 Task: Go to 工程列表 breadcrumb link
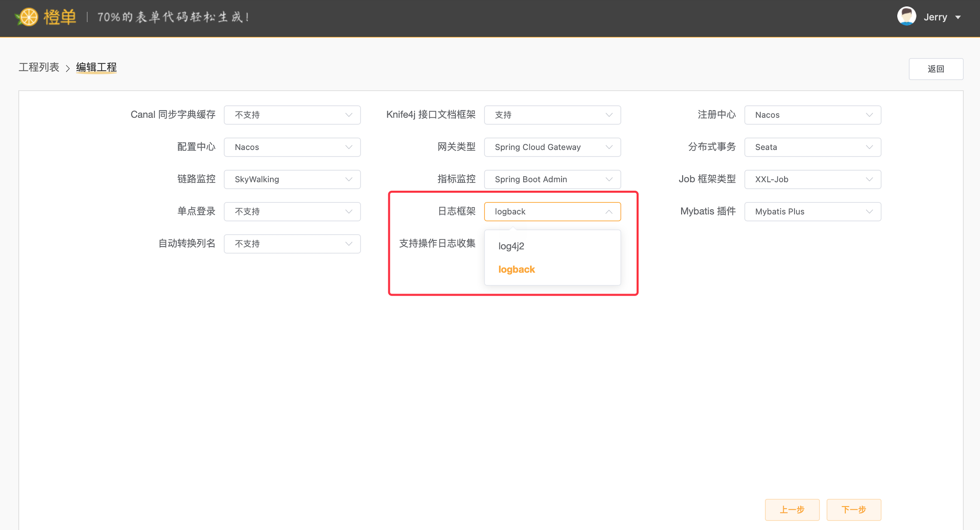(39, 67)
